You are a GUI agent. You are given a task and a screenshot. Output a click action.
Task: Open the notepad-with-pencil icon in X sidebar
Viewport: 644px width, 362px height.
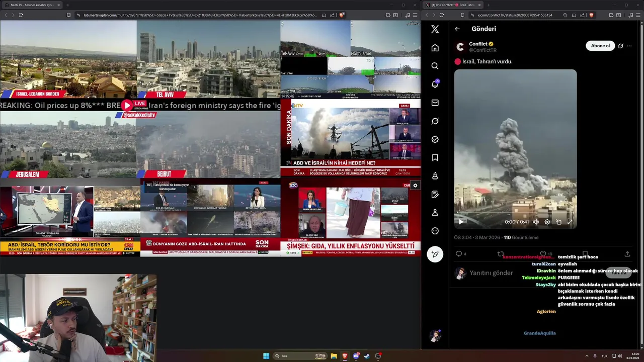click(x=435, y=195)
